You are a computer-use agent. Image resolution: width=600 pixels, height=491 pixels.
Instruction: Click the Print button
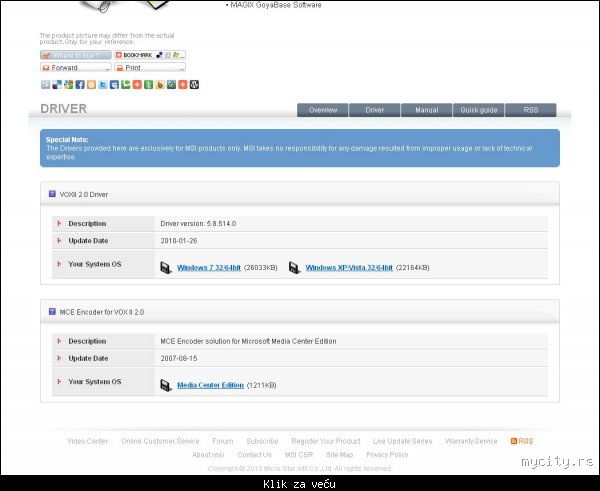pyautogui.click(x=150, y=67)
